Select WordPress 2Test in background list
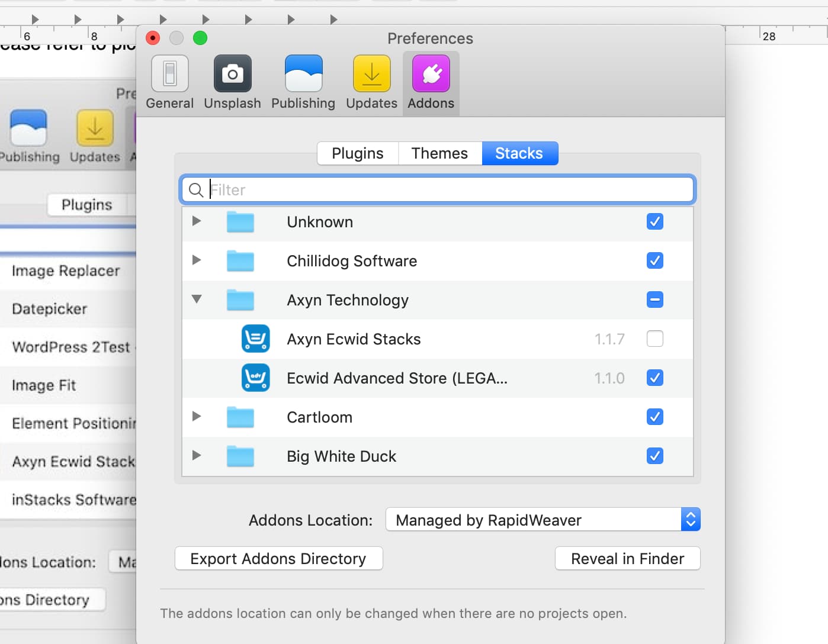 point(71,347)
